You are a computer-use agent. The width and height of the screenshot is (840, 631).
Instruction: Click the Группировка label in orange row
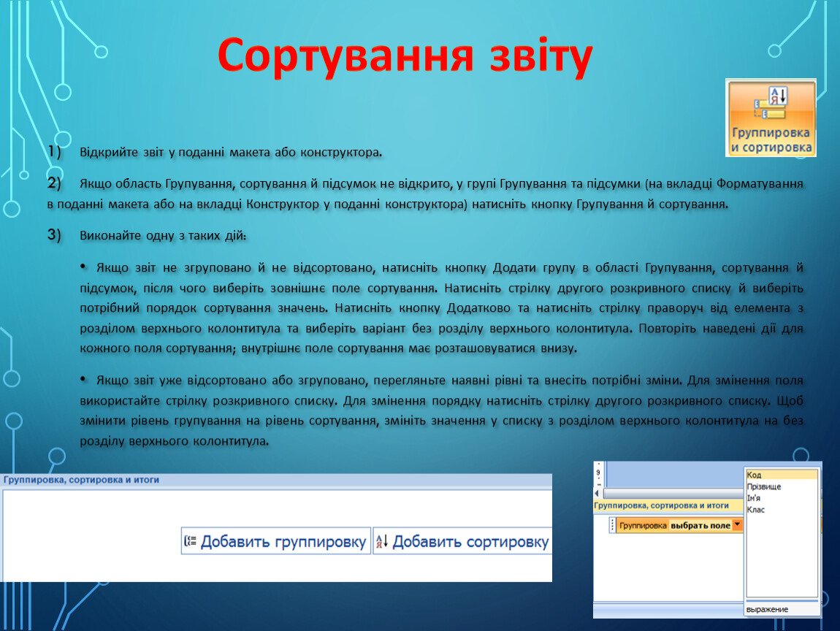tap(643, 526)
